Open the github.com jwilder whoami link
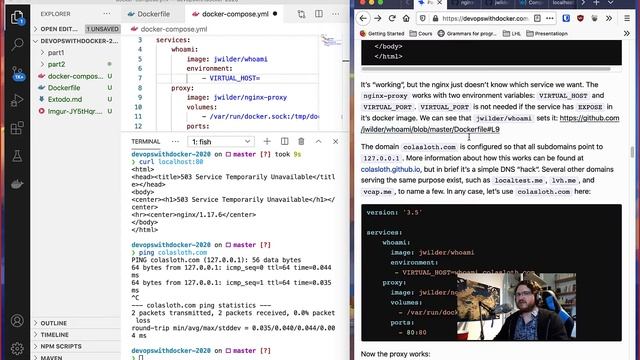Screen dimensions: 640x360 (x=490, y=124)
